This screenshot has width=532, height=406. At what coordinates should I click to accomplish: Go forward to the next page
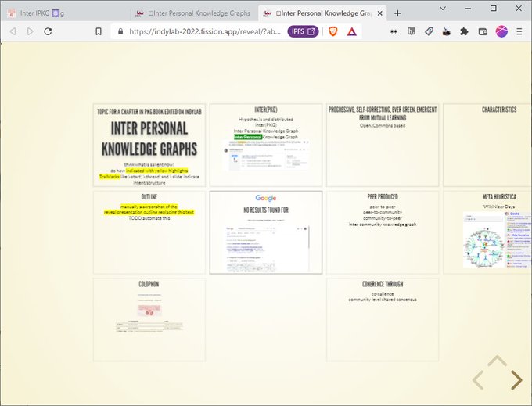click(x=31, y=31)
